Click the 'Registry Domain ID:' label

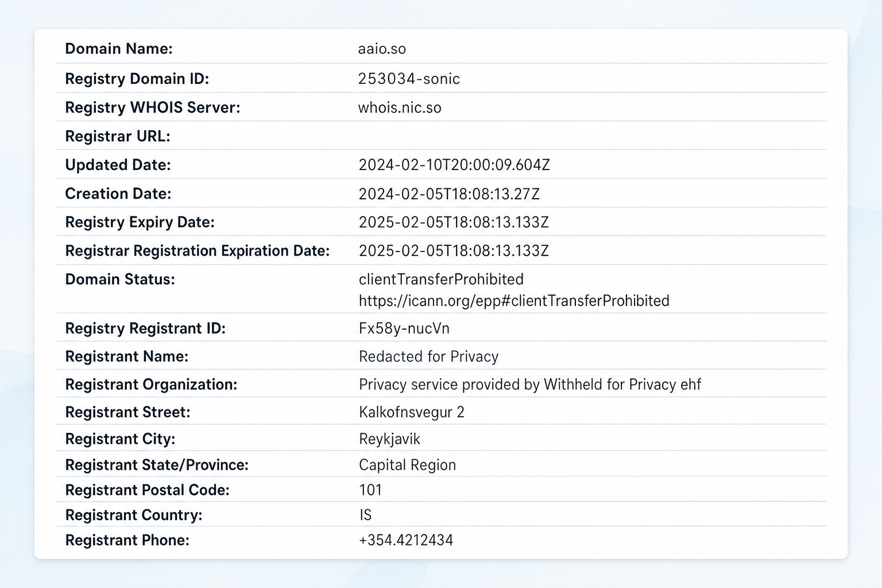coord(137,79)
